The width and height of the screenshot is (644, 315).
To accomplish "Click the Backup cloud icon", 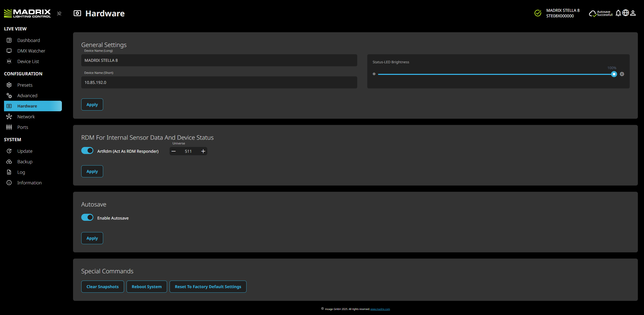I will (9, 162).
